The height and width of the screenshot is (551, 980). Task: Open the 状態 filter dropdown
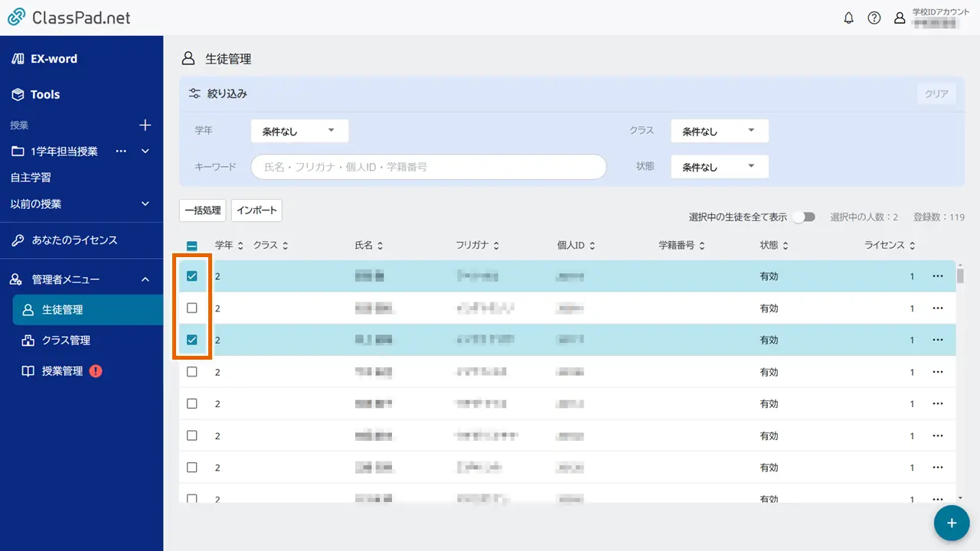click(x=718, y=166)
